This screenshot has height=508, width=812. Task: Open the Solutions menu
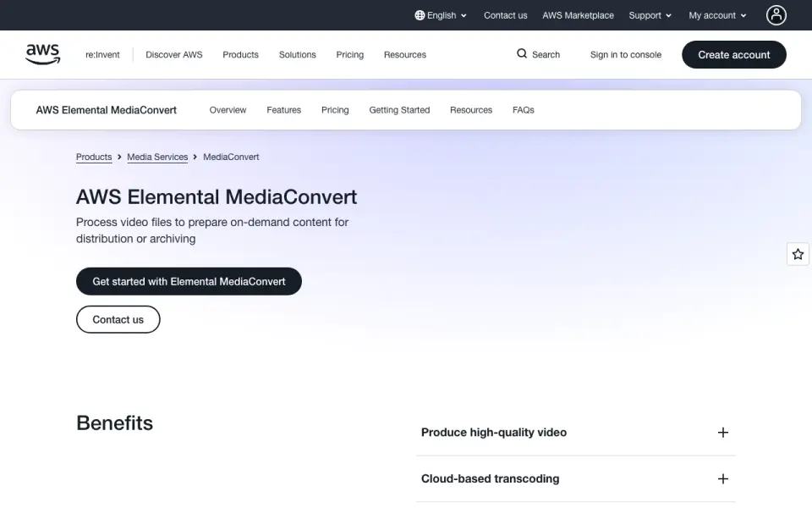(x=297, y=55)
